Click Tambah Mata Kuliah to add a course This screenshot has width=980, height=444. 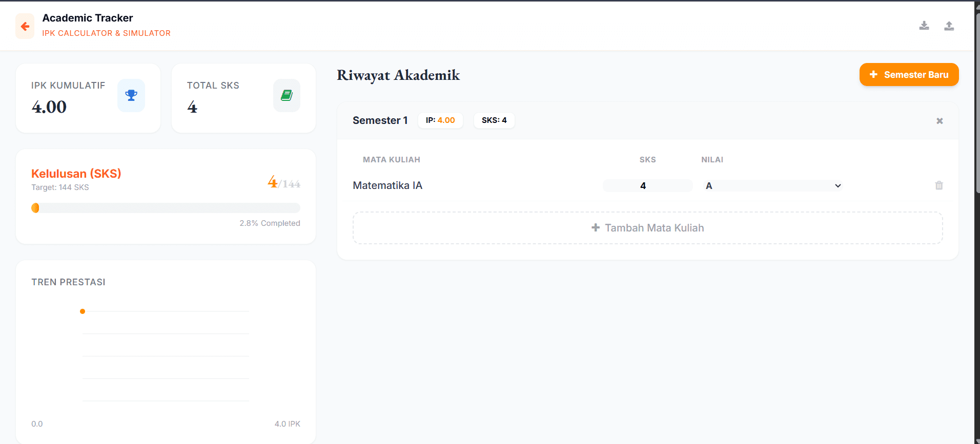point(647,228)
